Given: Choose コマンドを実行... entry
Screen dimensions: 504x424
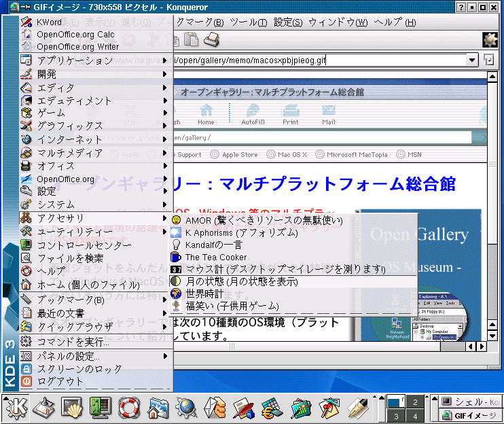Looking at the screenshot, I should (96, 341).
